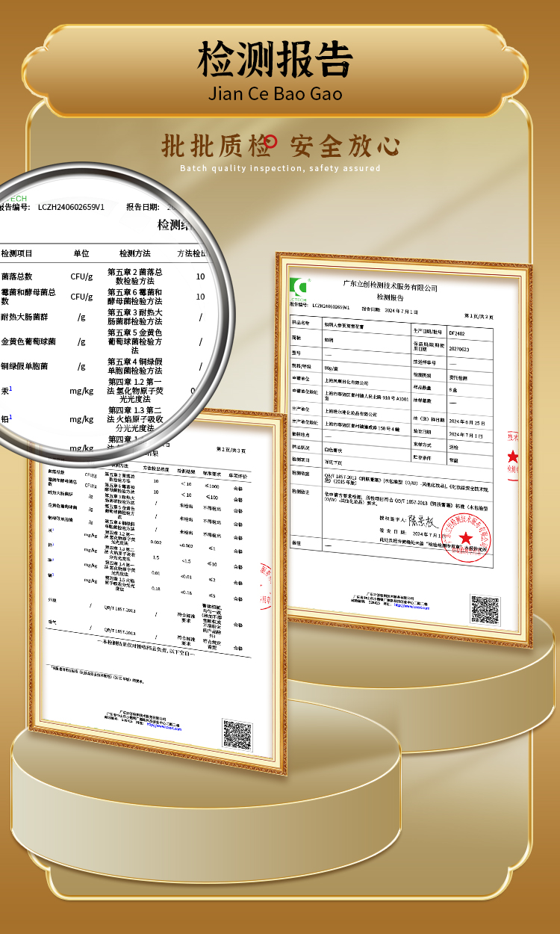Click 检测项目 column header in magnifier
560x934 pixels.
(x=16, y=253)
